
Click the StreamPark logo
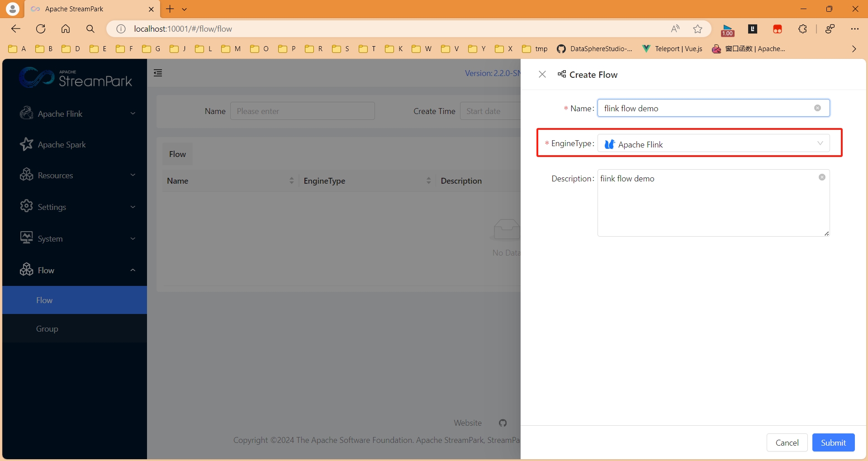(76, 78)
